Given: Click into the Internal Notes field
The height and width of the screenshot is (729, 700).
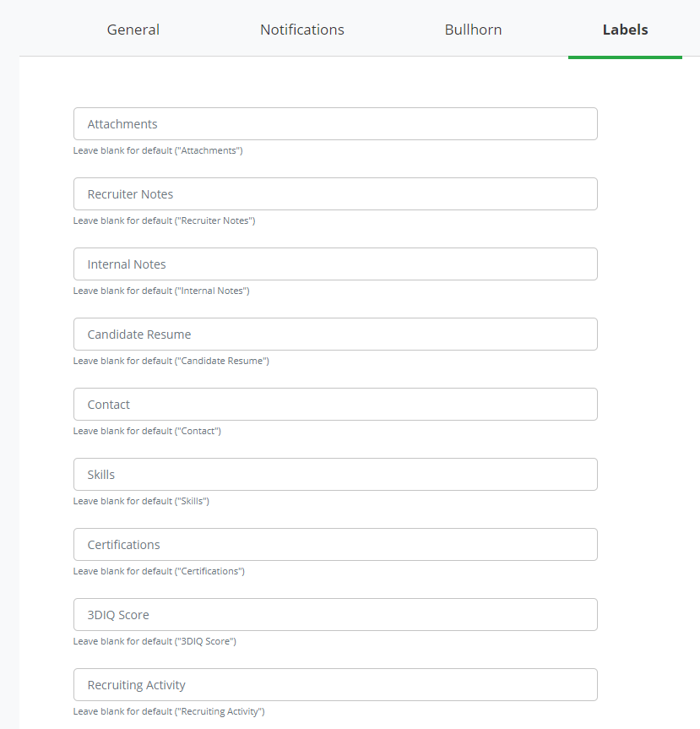Looking at the screenshot, I should pos(335,264).
